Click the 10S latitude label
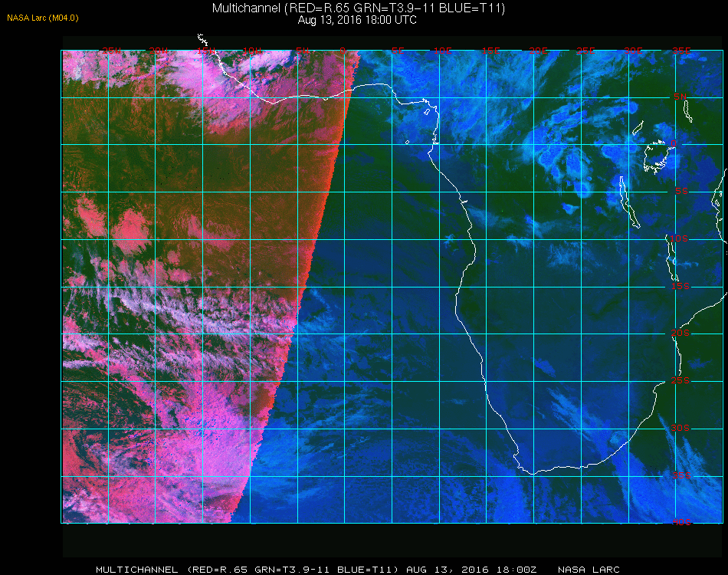 point(679,238)
